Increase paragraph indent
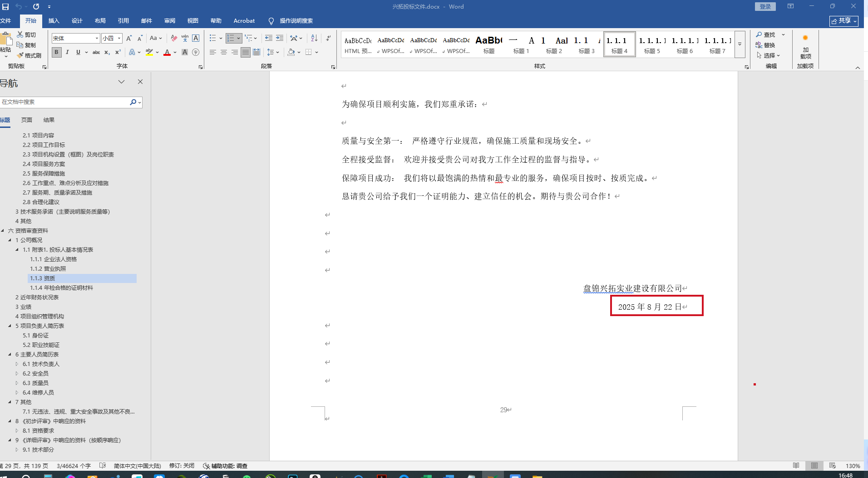 (x=280, y=38)
